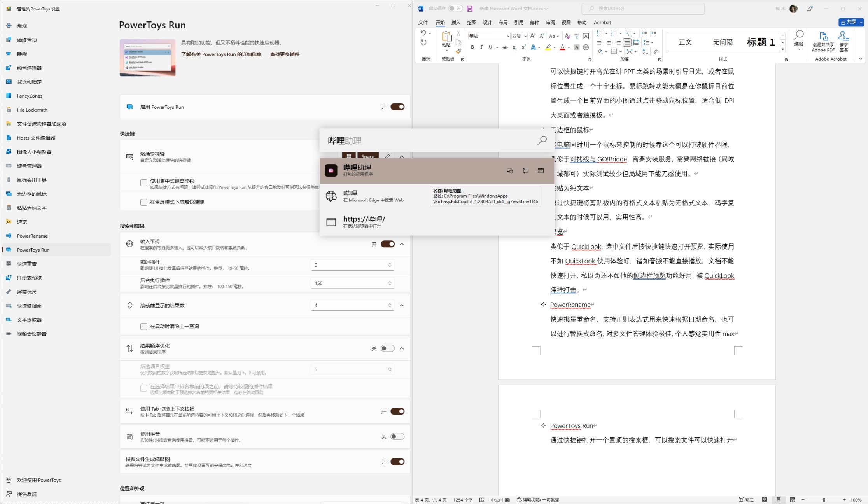This screenshot has width=868, height=504.
Task: Collapse the 结果顺序优化 section chevron
Action: [402, 348]
